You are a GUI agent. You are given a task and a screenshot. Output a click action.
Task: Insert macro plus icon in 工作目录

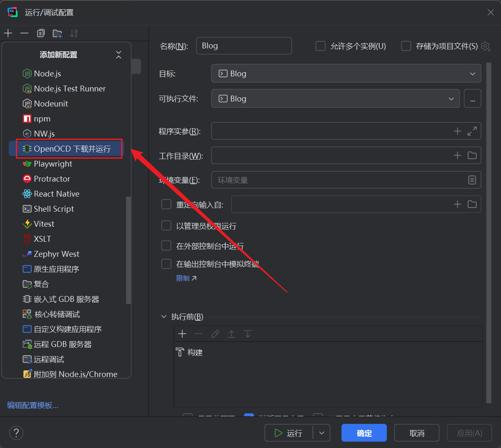point(457,155)
